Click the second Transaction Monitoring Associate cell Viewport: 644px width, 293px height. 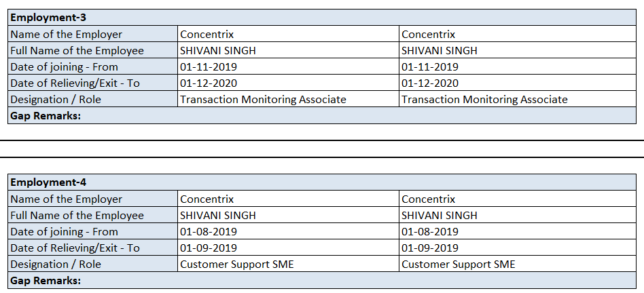click(x=484, y=100)
